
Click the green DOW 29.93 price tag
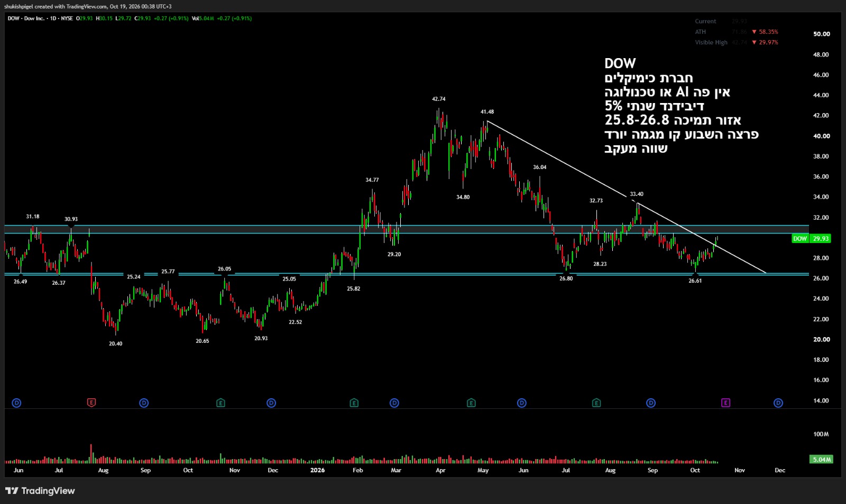(811, 238)
